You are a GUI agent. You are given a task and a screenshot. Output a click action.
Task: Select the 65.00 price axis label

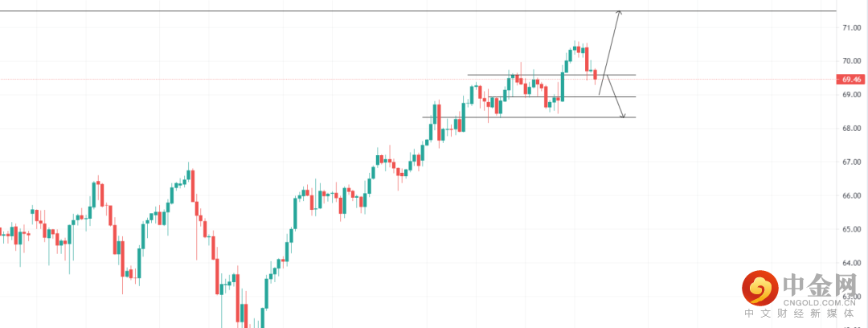(851, 229)
